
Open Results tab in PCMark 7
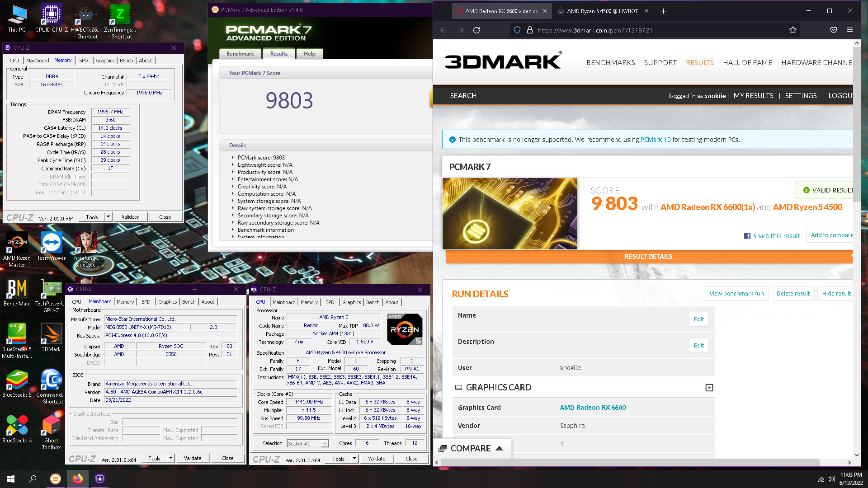tap(279, 54)
